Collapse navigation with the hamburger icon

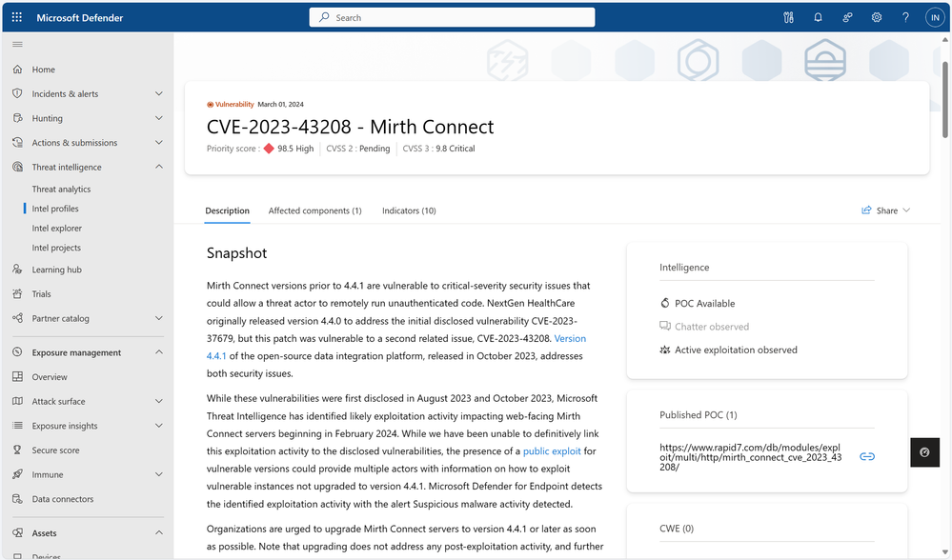tap(17, 44)
